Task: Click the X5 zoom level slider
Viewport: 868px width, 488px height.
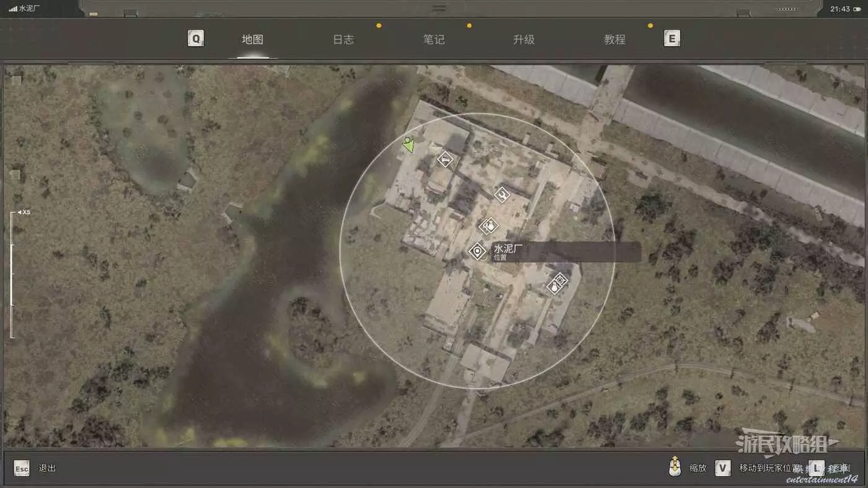Action: coord(12,274)
